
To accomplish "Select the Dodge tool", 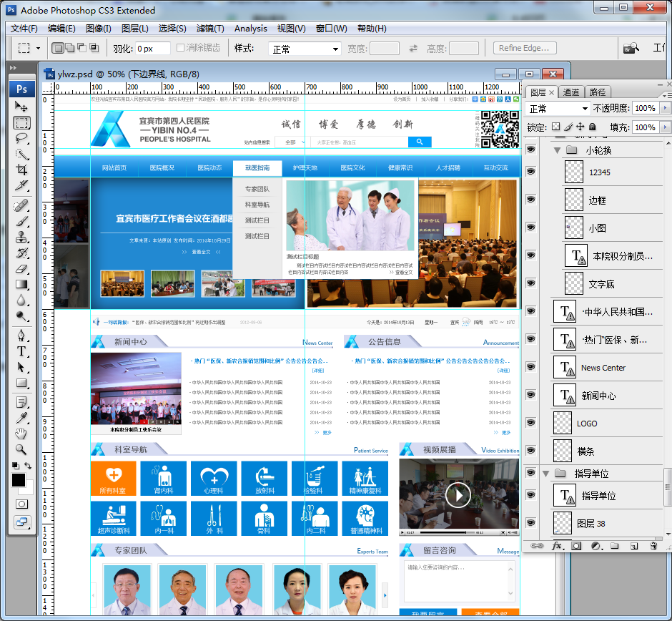I will tap(21, 316).
